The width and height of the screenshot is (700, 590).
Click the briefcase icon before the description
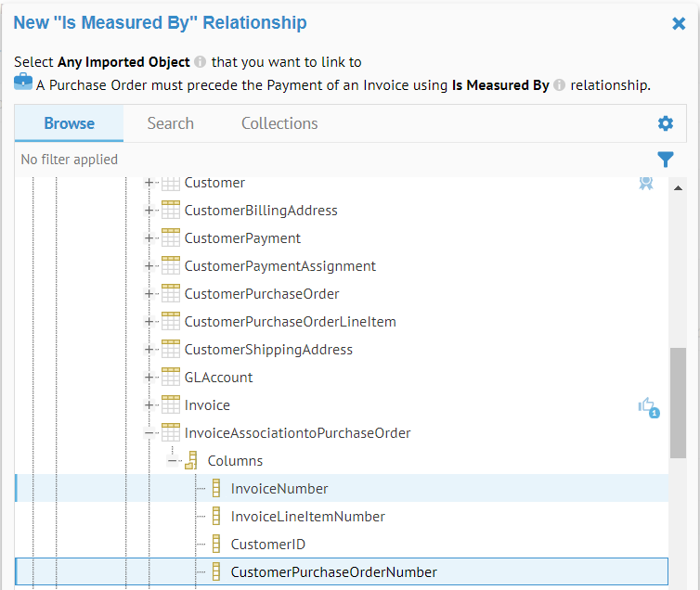(23, 84)
